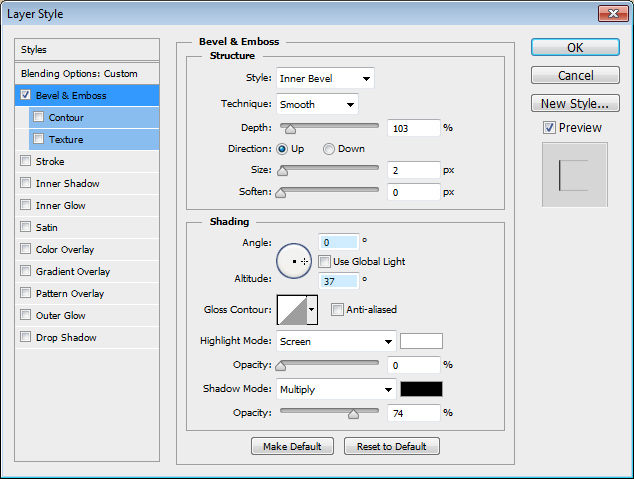This screenshot has width=634, height=479.
Task: Expand the Highlight Mode Screen dropdown
Action: [x=337, y=341]
